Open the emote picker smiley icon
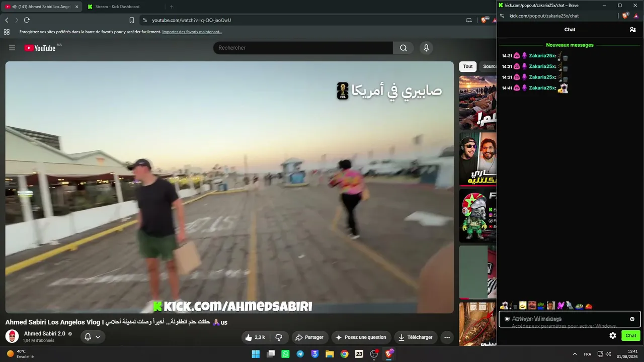The image size is (644, 362). [x=632, y=319]
